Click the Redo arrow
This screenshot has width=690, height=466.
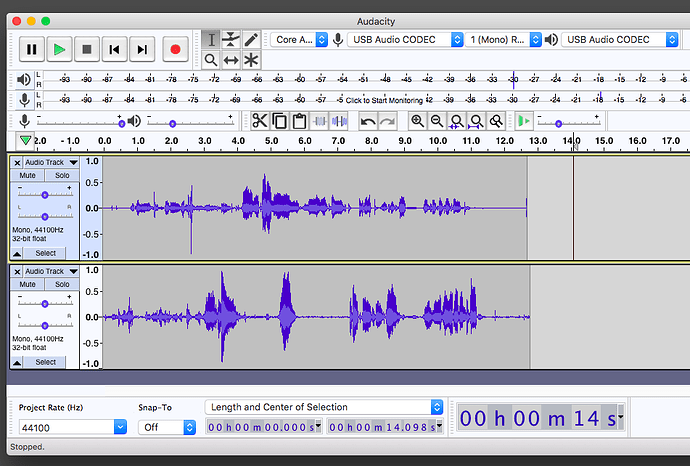[x=388, y=121]
